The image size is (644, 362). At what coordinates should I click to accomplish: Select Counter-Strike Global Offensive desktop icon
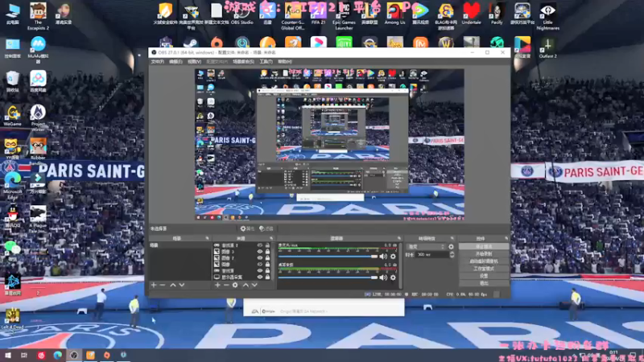pos(293,16)
